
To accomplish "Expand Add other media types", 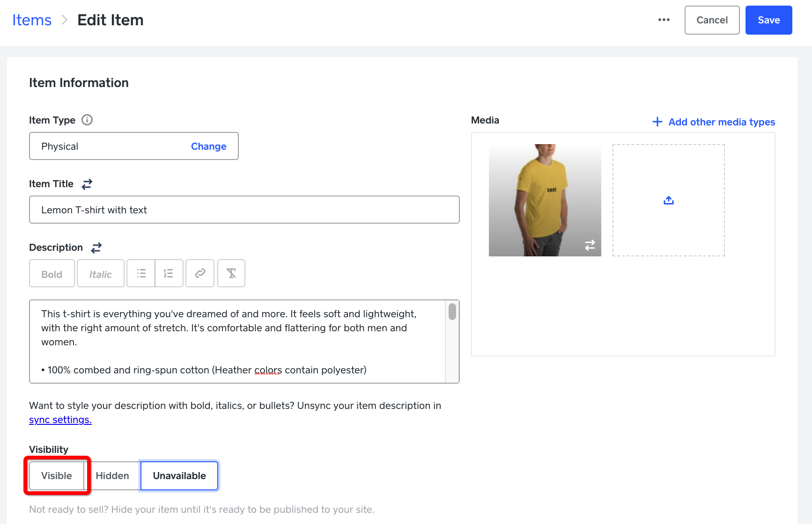I will click(714, 122).
